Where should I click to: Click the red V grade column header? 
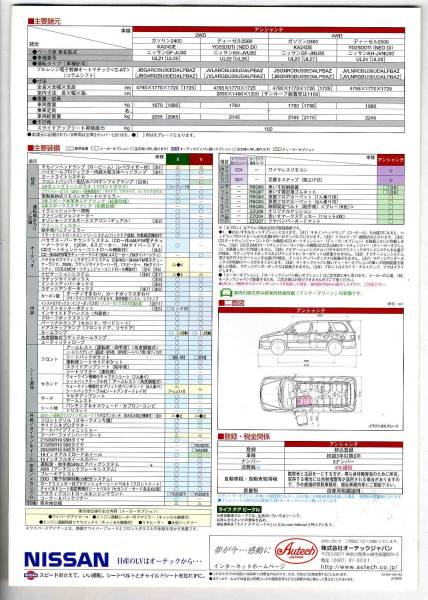coord(201,160)
